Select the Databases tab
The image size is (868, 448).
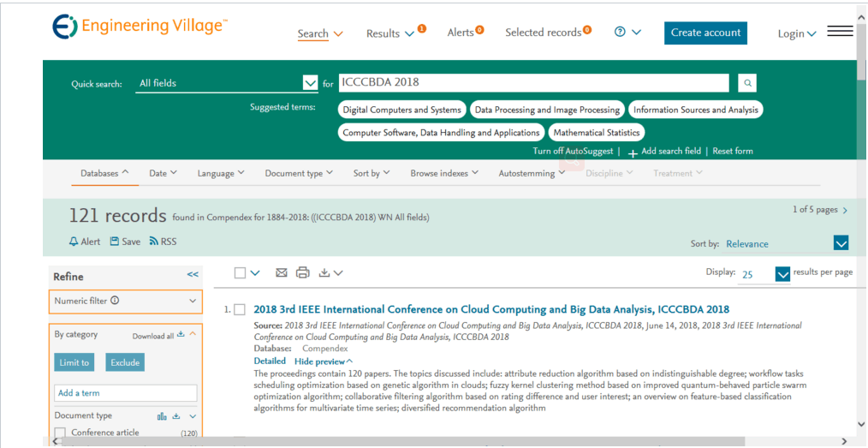click(x=105, y=173)
